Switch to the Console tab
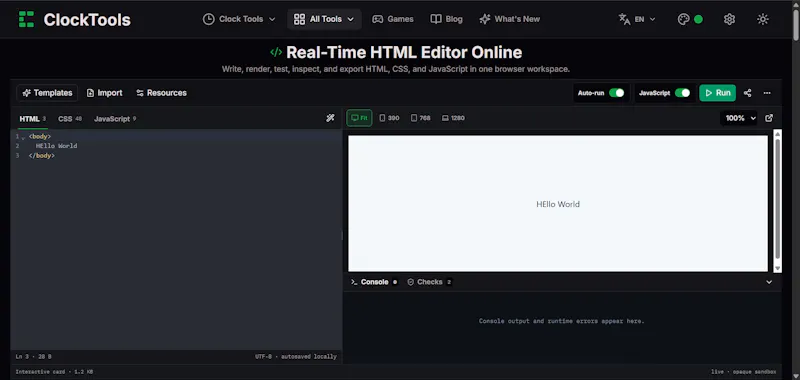Screen dimensions: 800x380 click(374, 282)
